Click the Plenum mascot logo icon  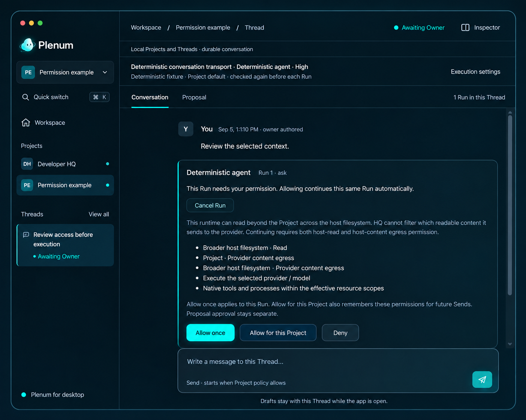(x=27, y=45)
